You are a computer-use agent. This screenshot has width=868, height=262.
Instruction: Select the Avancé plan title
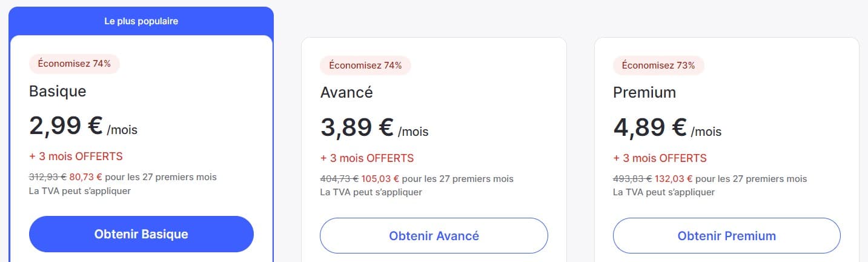[346, 92]
